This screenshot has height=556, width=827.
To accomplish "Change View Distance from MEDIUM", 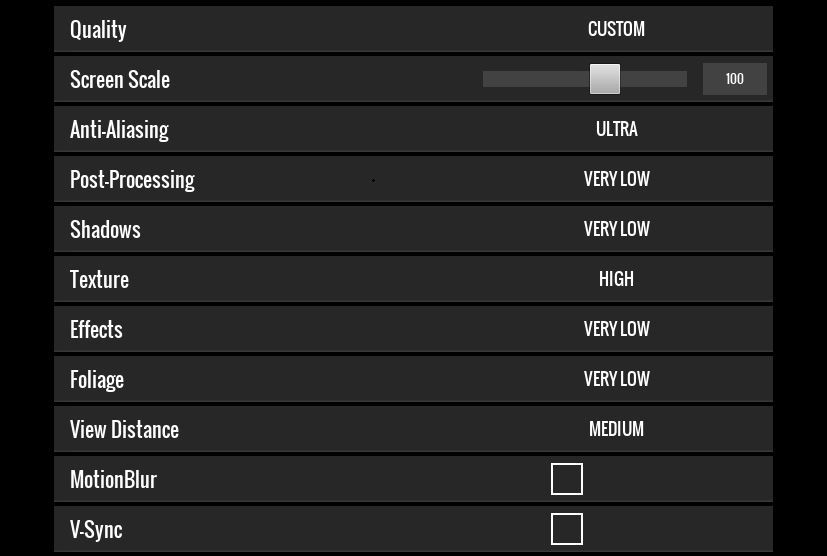I will point(616,429).
